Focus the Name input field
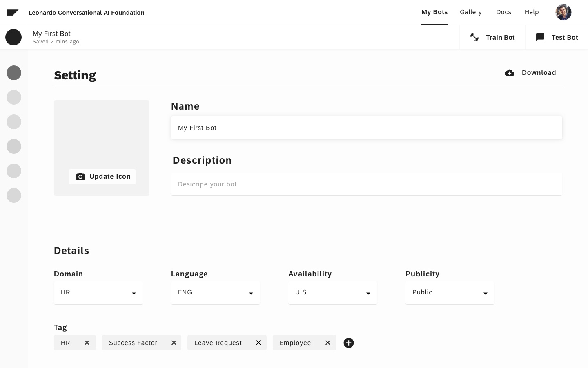Image resolution: width=588 pixels, height=368 pixels. point(367,128)
